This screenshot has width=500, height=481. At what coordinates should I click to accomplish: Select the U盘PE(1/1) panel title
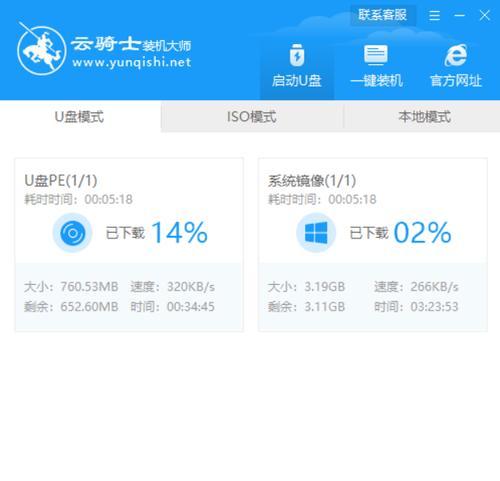61,181
